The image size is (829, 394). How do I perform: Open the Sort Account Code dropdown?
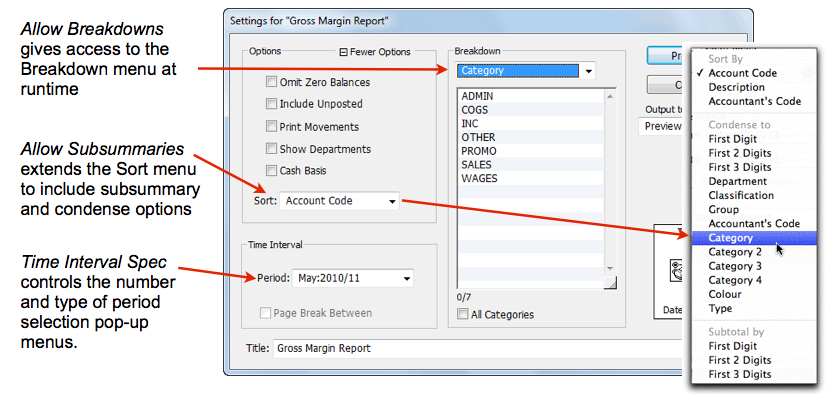point(339,201)
